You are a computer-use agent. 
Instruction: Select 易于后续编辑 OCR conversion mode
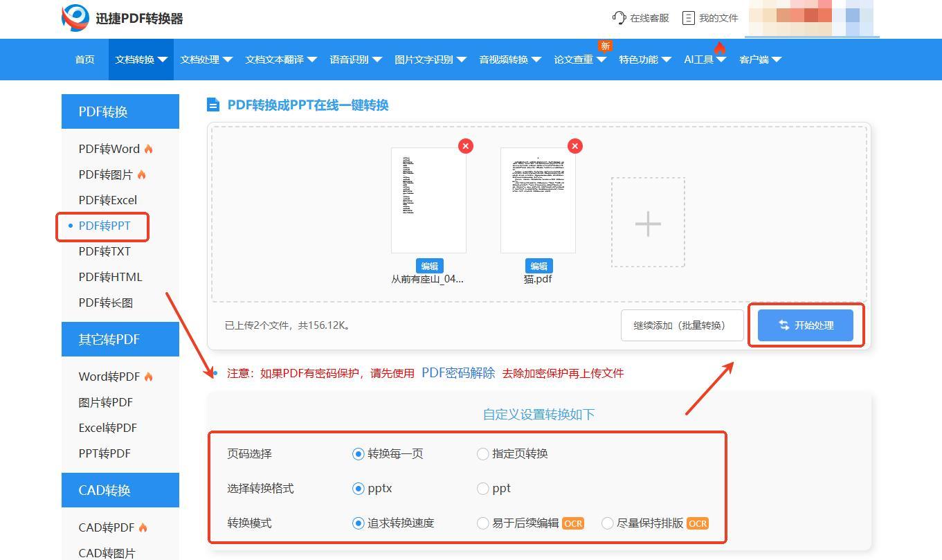(x=483, y=523)
